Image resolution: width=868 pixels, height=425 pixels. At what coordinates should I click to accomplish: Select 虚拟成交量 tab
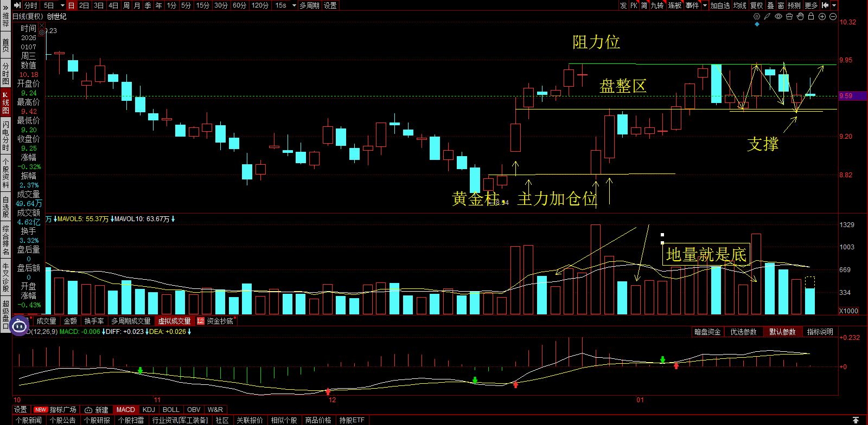[x=174, y=321]
